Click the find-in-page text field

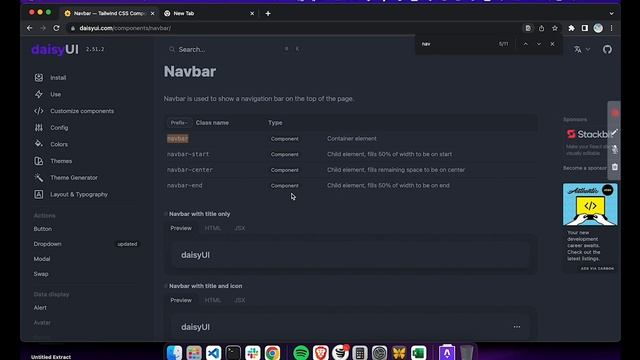tap(457, 44)
